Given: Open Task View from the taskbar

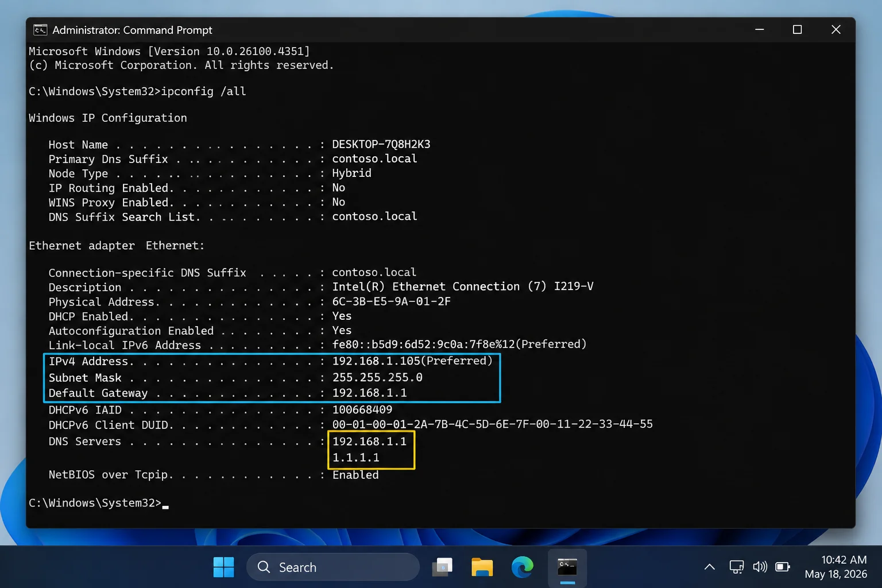Looking at the screenshot, I should point(443,567).
